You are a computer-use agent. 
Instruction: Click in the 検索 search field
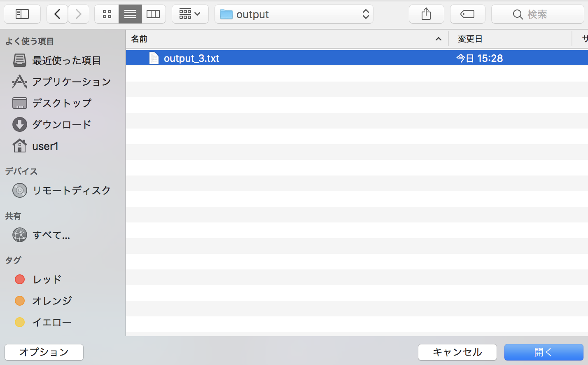537,14
